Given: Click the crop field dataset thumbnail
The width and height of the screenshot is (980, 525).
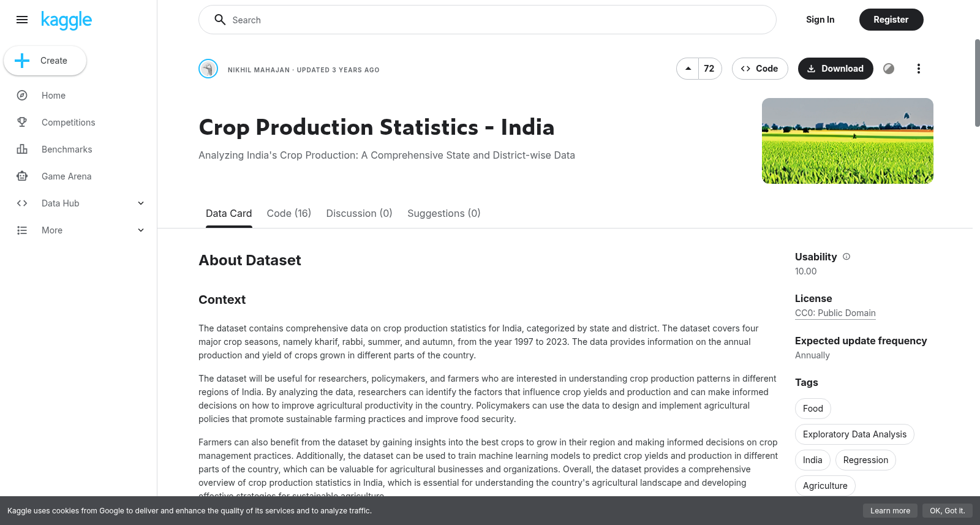Looking at the screenshot, I should 848,141.
